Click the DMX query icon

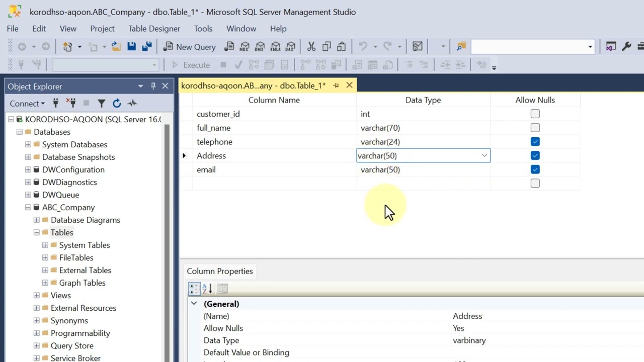tap(260, 47)
